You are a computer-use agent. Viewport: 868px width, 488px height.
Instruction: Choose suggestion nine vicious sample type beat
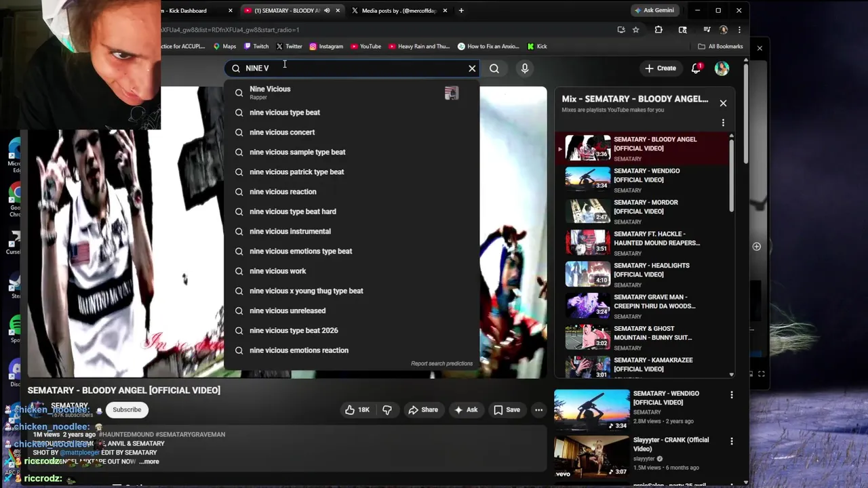(351, 152)
